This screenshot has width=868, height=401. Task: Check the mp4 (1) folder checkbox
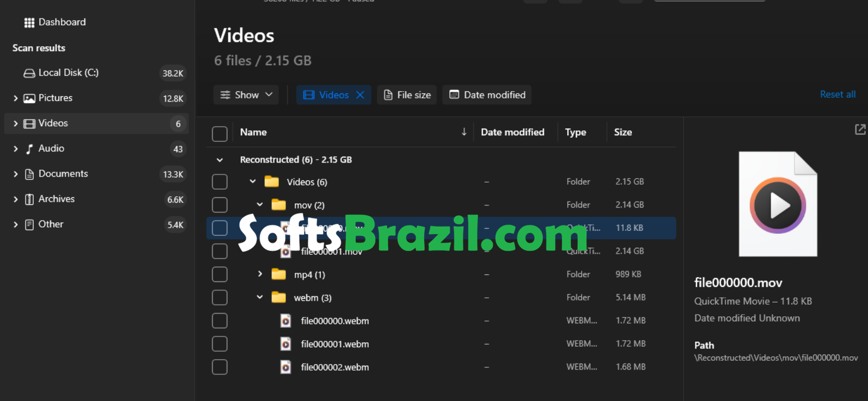pyautogui.click(x=220, y=274)
